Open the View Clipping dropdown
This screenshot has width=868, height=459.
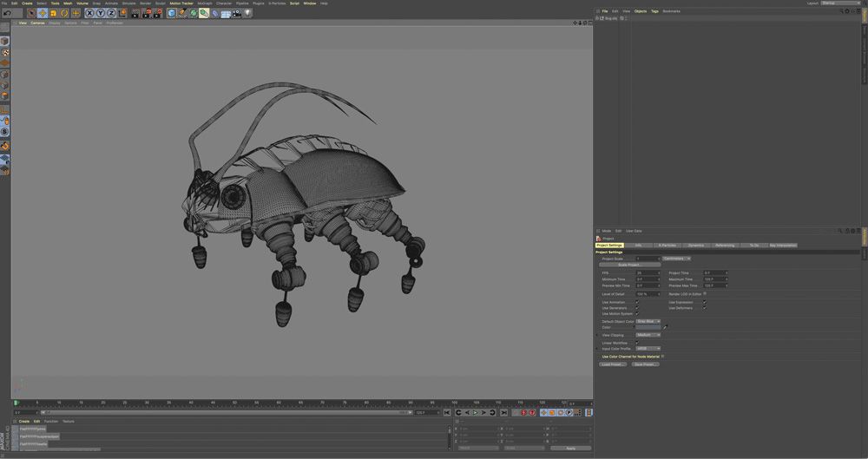[x=648, y=335]
